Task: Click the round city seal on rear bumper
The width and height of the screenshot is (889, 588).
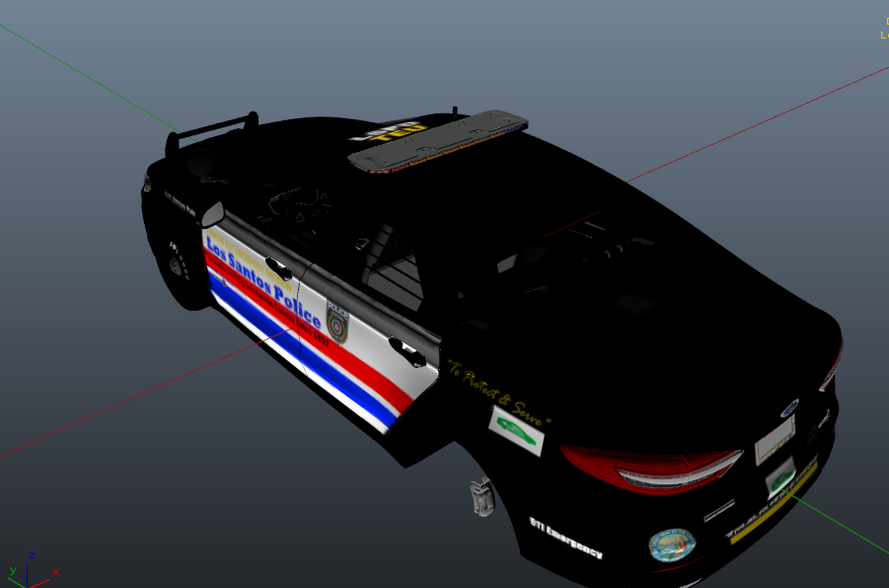Action: [671, 544]
